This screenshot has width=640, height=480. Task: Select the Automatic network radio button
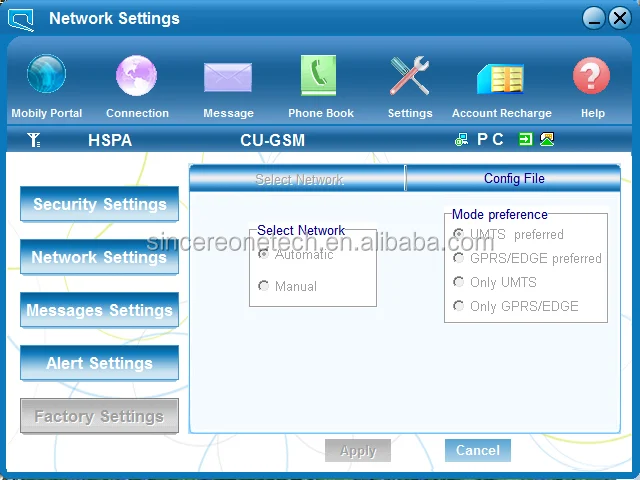point(264,254)
